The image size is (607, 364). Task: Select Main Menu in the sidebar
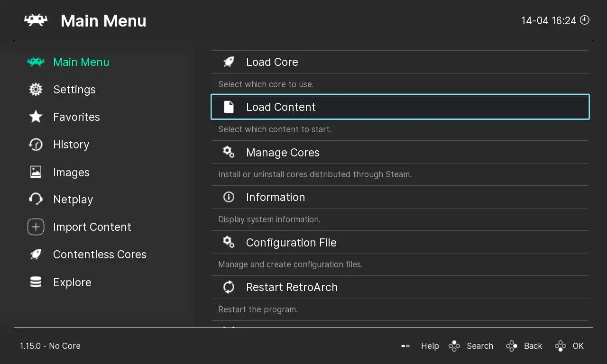[81, 62]
